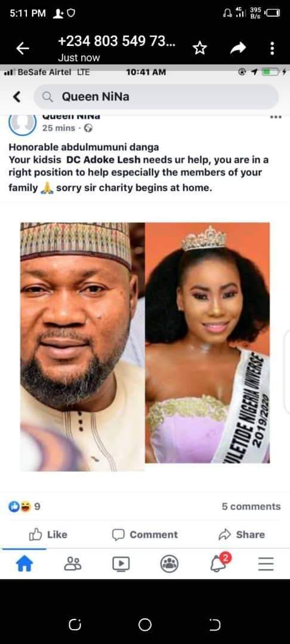
Task: Open the post's three-dot options menu
Action: point(276,117)
